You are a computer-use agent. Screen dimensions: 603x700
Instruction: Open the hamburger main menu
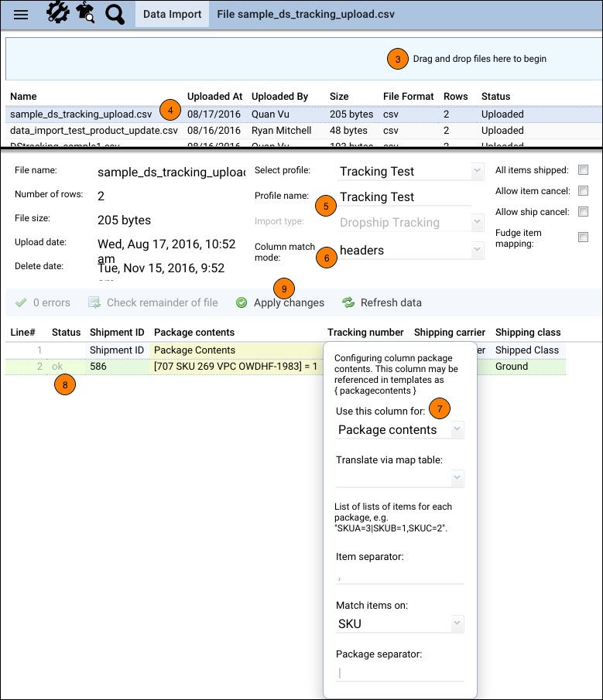click(21, 14)
